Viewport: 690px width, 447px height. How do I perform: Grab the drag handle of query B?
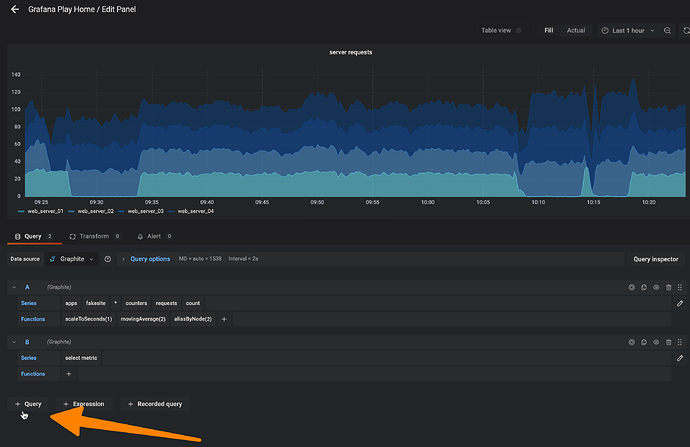tap(680, 342)
